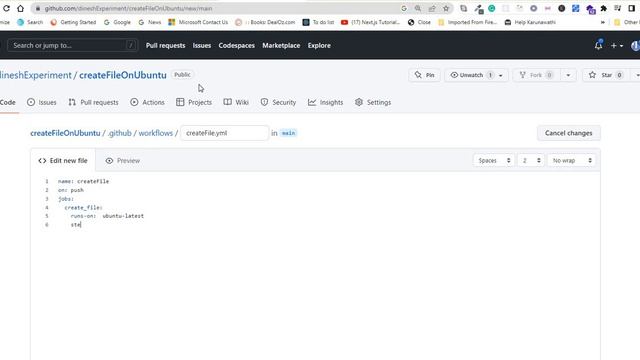Open the Imported From Firefox bookmarks folder
Viewport: 640px width, 360px height.
click(x=467, y=22)
